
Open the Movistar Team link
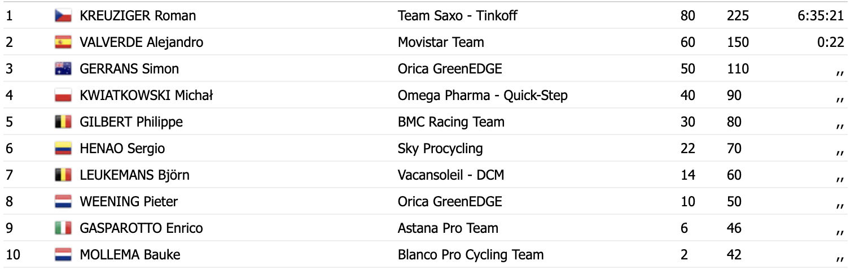click(x=441, y=42)
